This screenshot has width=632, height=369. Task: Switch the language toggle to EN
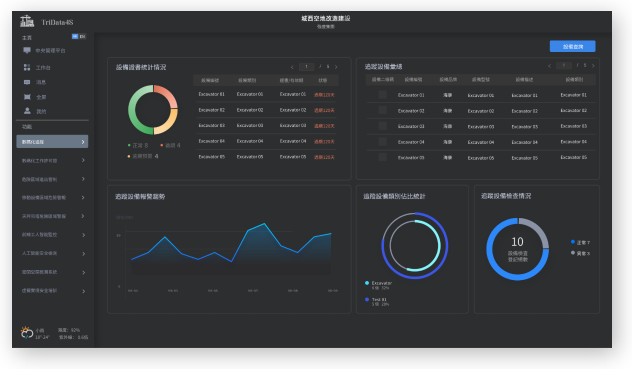point(82,37)
